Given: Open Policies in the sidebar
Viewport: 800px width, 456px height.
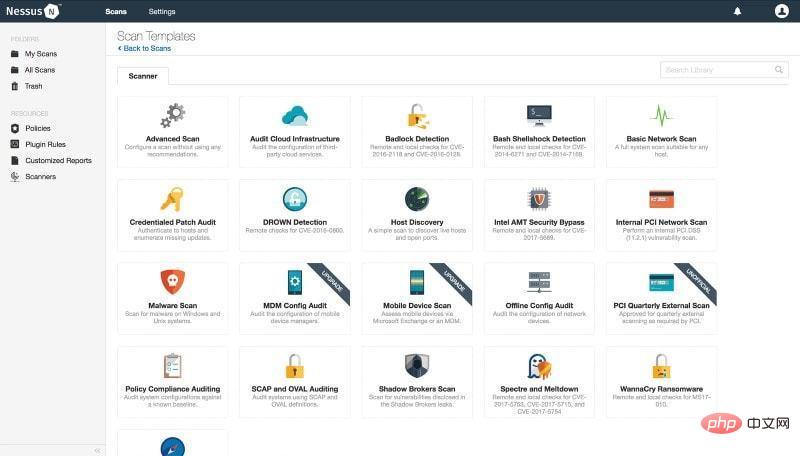Looking at the screenshot, I should (38, 128).
